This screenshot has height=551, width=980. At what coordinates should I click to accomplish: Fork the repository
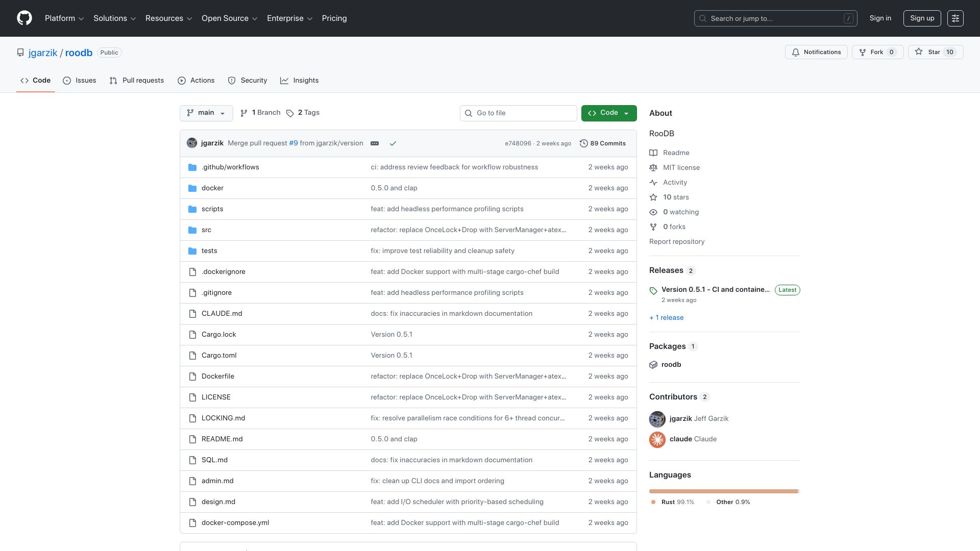[878, 52]
